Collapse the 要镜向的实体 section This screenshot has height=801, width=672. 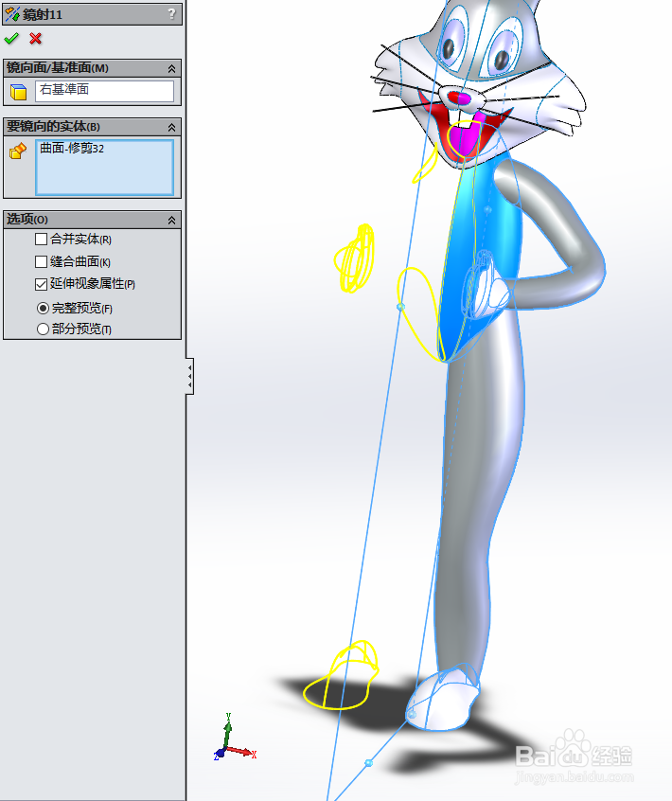coord(171,127)
